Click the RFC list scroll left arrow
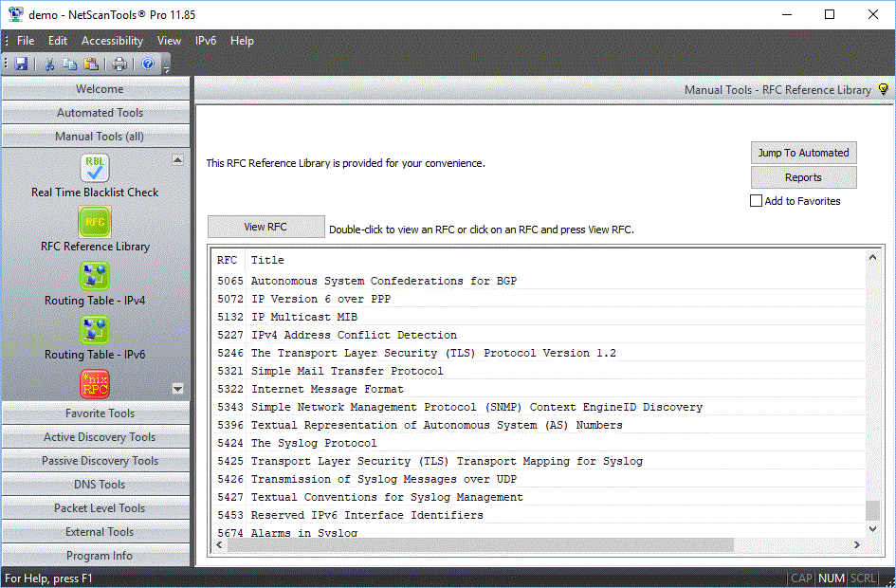 click(219, 544)
